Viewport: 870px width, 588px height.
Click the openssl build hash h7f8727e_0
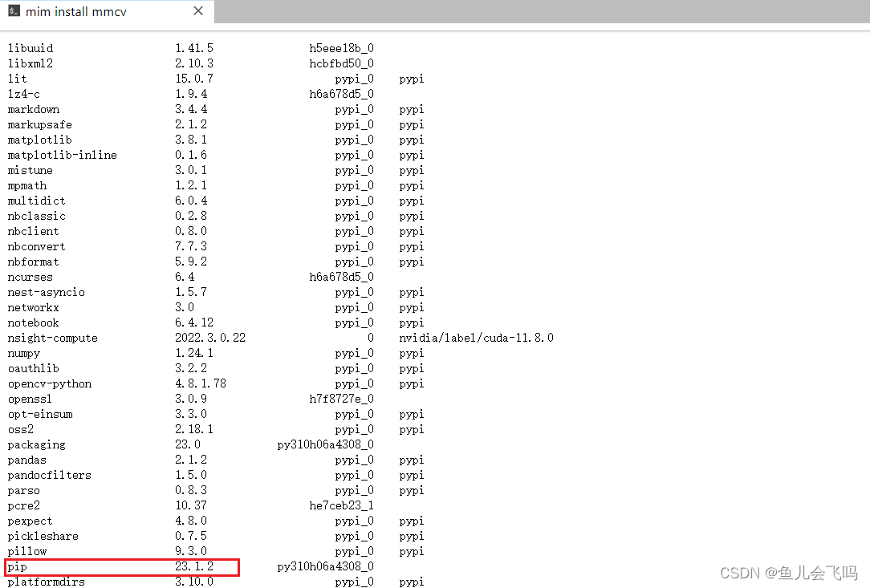(341, 399)
